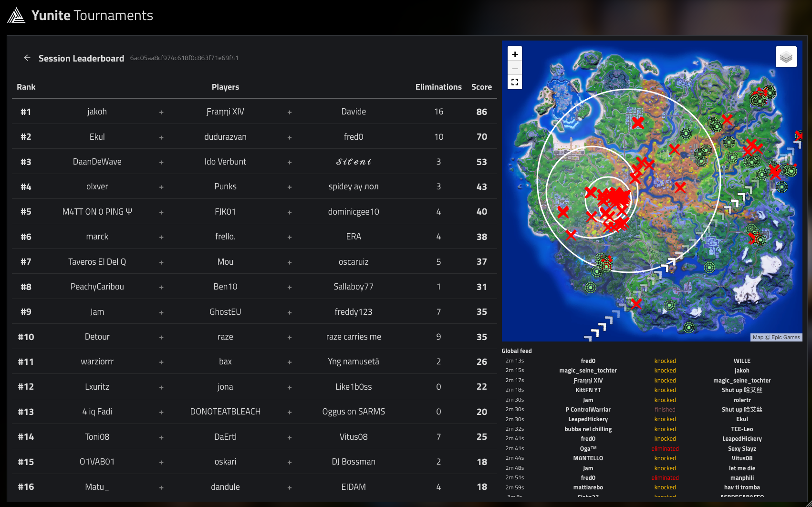The height and width of the screenshot is (507, 812).
Task: Select player Matu_ in rank #16
Action: (x=97, y=487)
